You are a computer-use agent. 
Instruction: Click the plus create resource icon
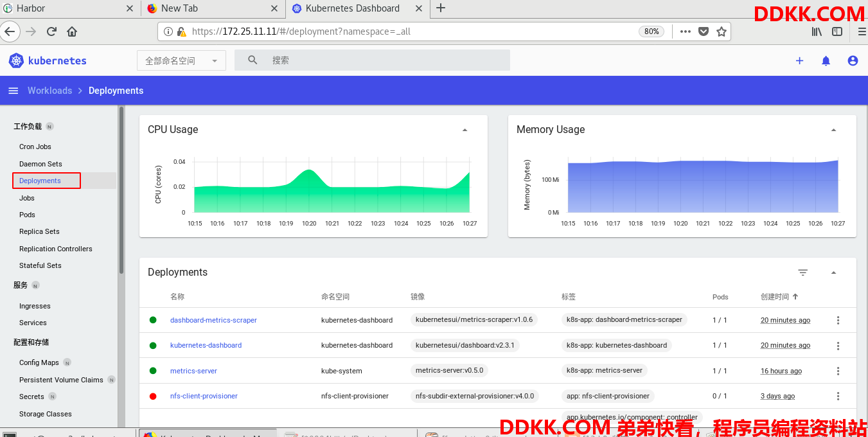(799, 60)
